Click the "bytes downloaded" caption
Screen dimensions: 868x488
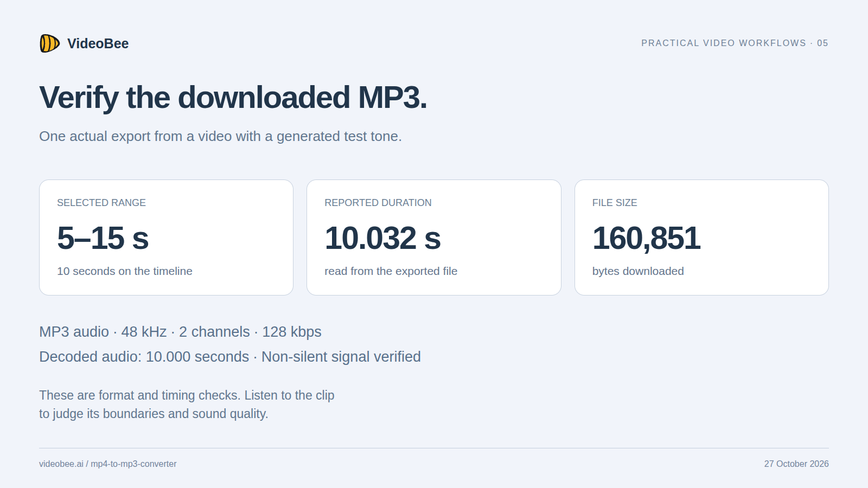638,271
